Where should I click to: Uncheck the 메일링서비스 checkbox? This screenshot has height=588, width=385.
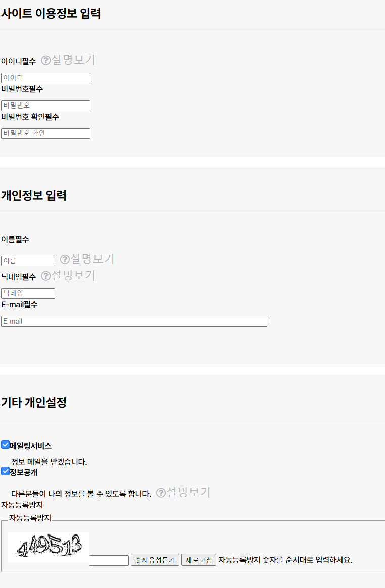tap(5, 445)
